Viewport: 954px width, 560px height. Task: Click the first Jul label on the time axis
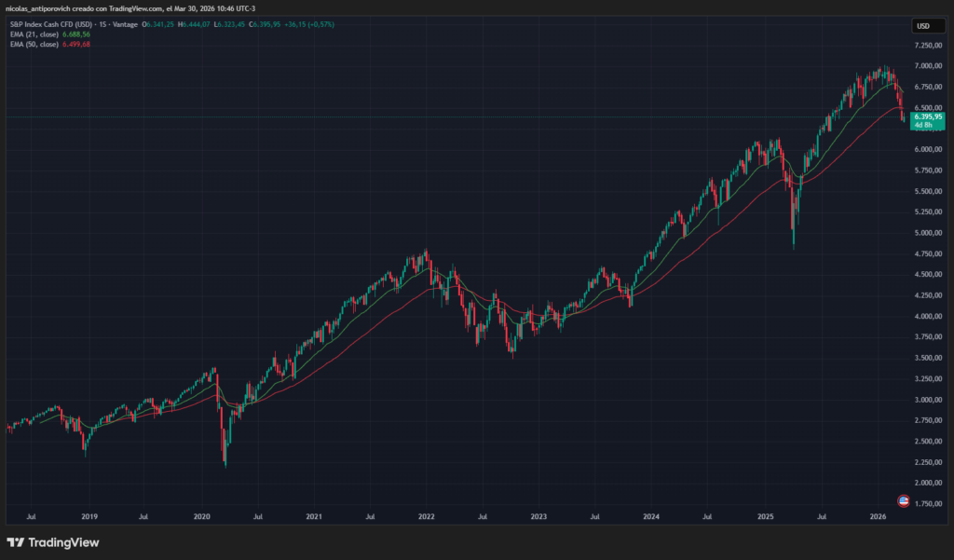(x=31, y=514)
